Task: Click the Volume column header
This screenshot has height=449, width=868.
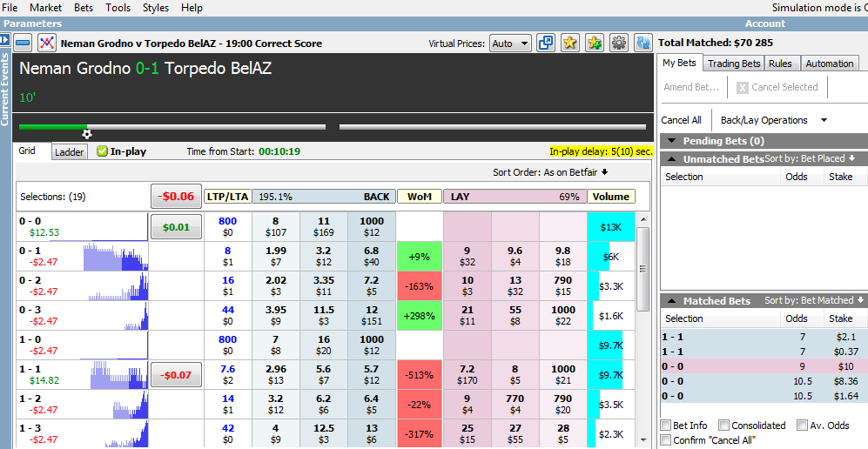Action: [611, 197]
